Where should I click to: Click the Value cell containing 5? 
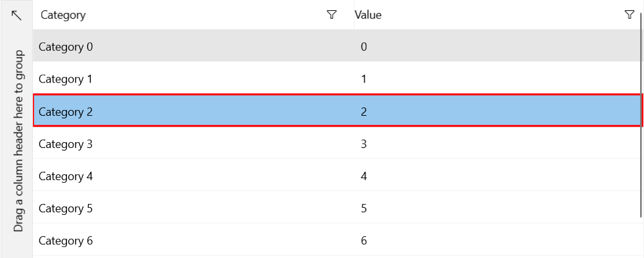pyautogui.click(x=364, y=208)
